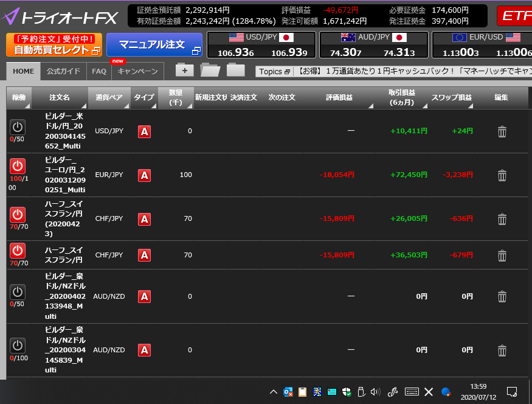Screen dimensions: 532x404
Task: Open the empty gray folder icon
Action: pyautogui.click(x=235, y=70)
